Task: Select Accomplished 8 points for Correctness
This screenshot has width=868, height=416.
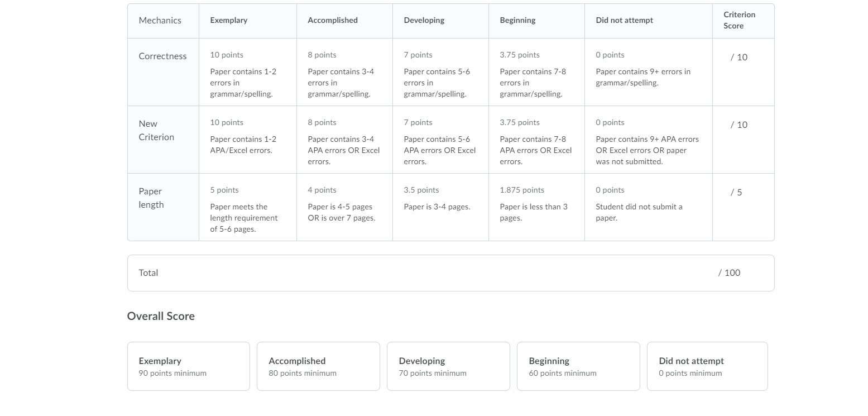Action: [344, 72]
